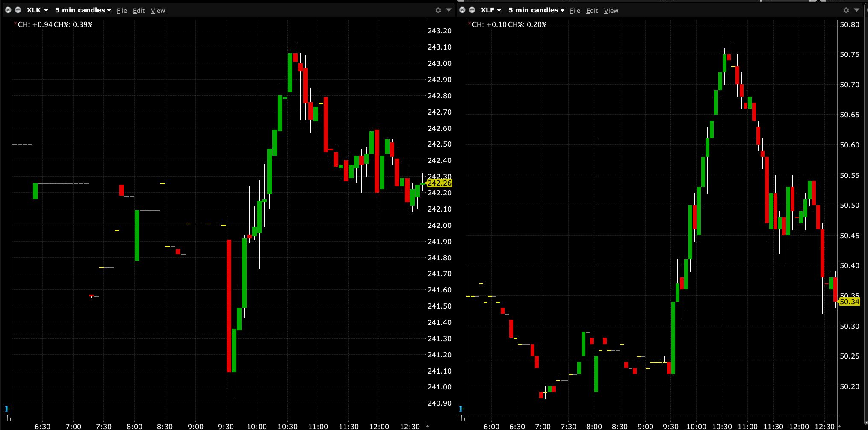Click the plus icon in XLK panel

[x=18, y=10]
